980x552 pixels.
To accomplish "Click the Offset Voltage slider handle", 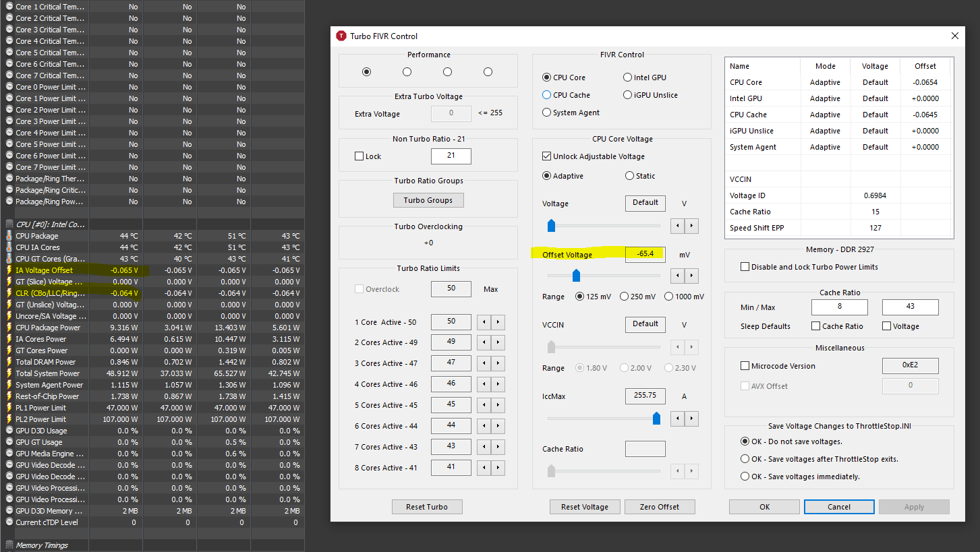I will 576,275.
